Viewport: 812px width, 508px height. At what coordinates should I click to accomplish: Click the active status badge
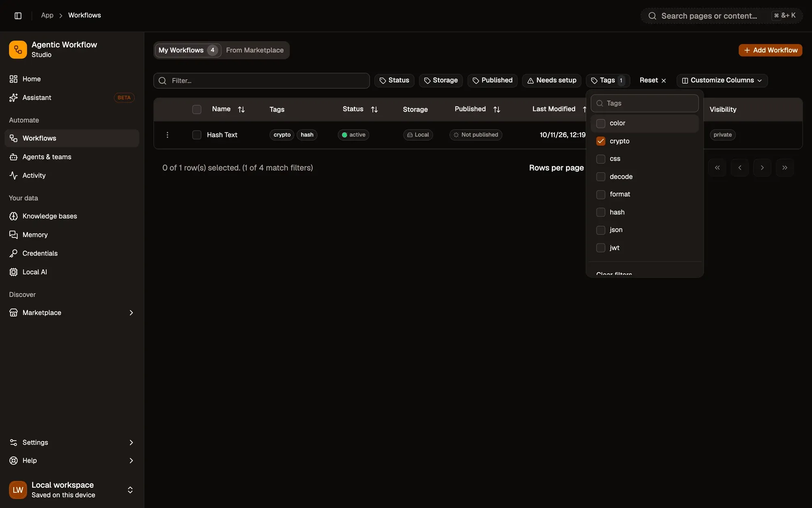[353, 135]
